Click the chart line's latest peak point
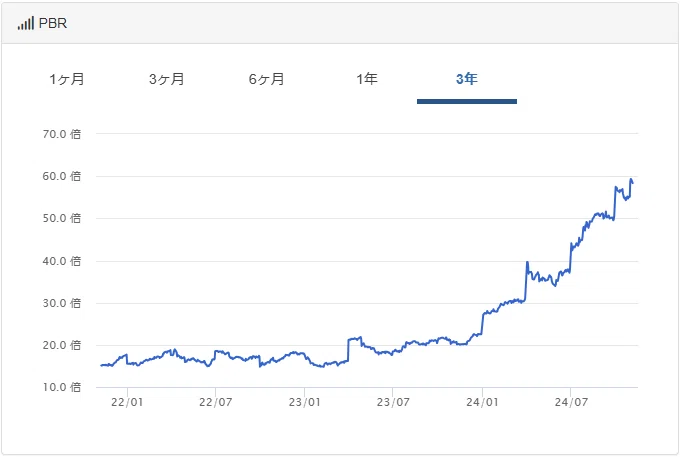 point(631,179)
